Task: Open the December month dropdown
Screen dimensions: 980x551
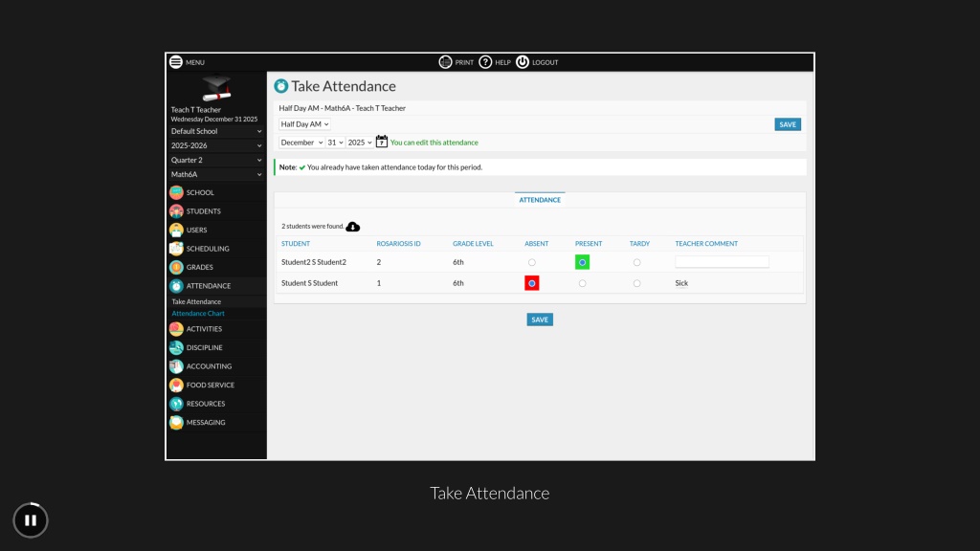Action: coord(301,143)
